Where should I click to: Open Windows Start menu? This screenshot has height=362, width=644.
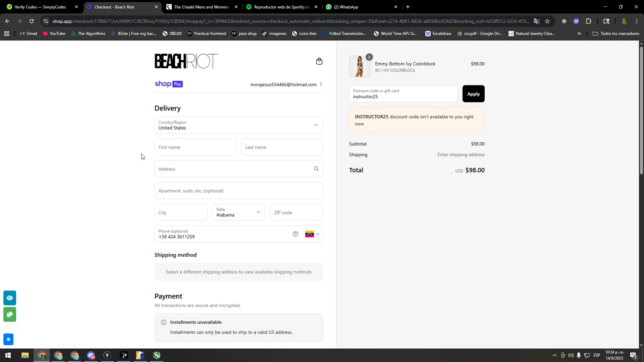pos(8,356)
